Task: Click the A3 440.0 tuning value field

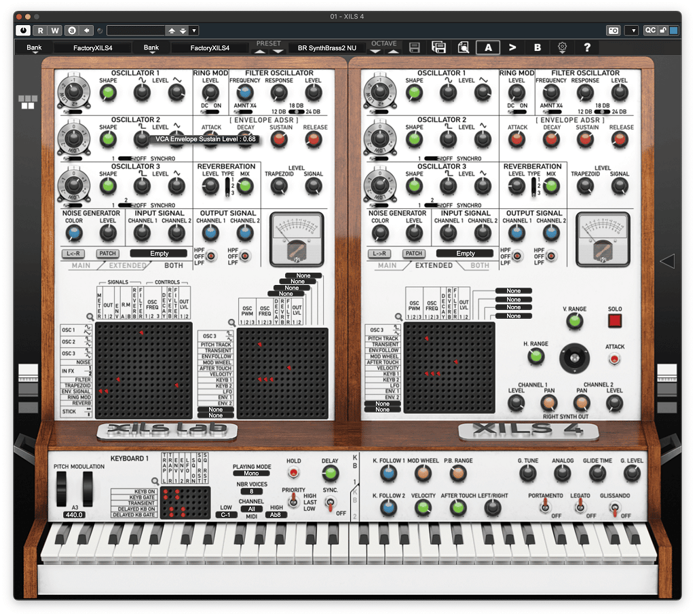Action: tap(74, 515)
